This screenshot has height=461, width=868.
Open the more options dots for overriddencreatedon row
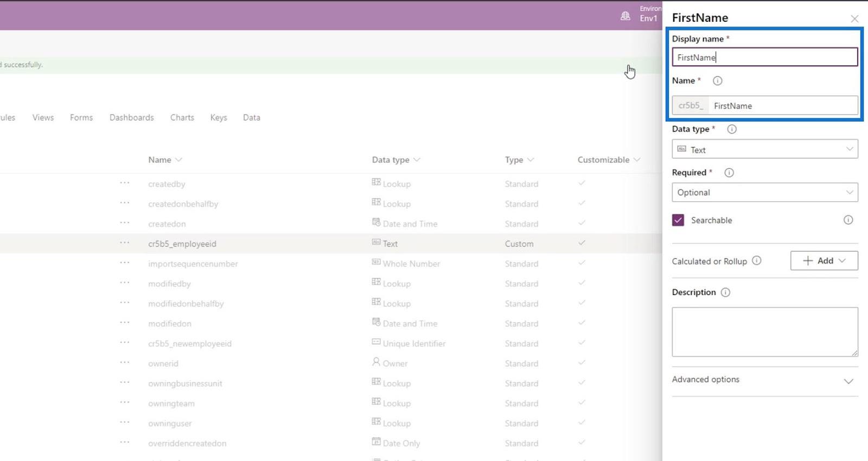pos(125,442)
